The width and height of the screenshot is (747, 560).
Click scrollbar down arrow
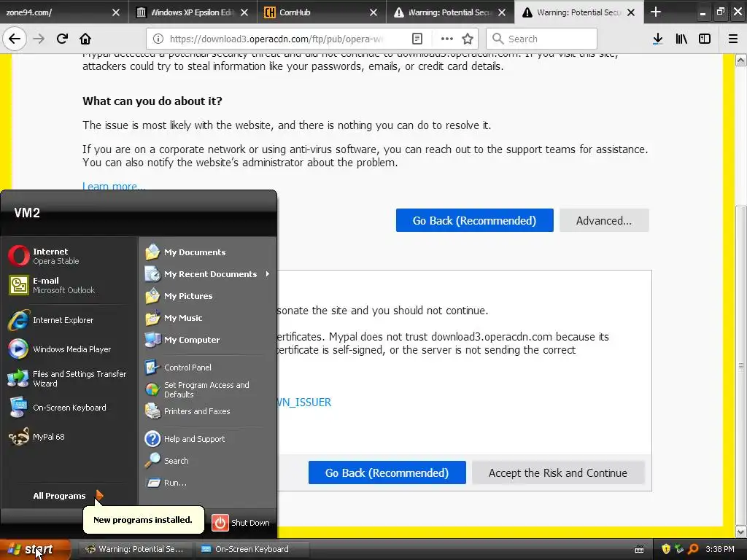tap(741, 532)
